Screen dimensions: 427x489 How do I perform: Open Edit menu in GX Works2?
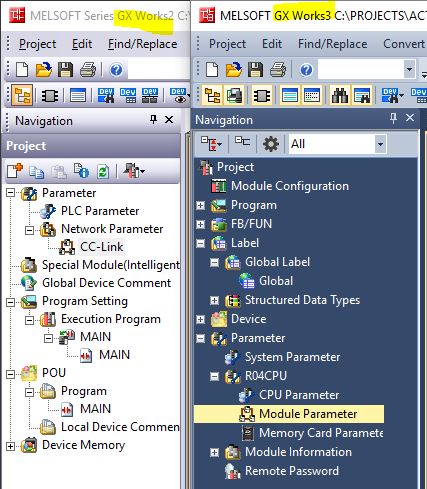click(x=82, y=44)
